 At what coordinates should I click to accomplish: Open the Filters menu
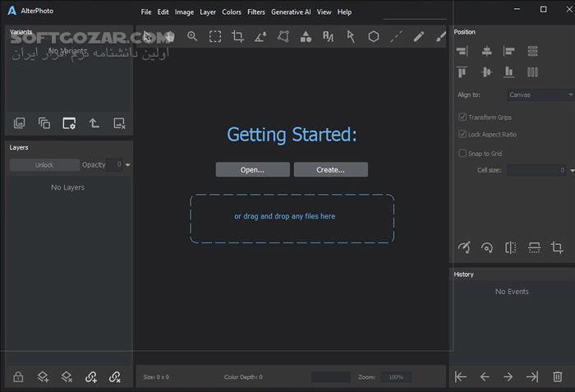click(x=256, y=12)
